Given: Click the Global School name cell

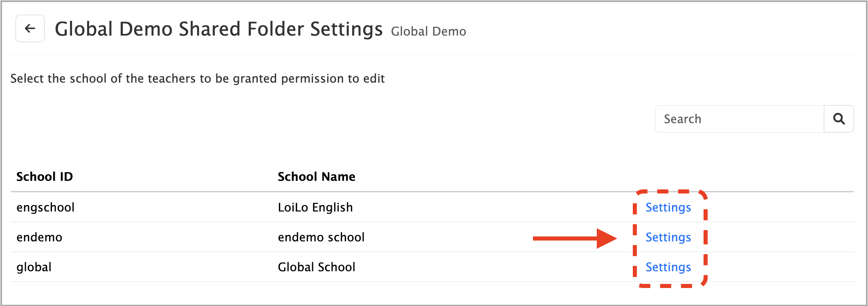Looking at the screenshot, I should (x=316, y=267).
